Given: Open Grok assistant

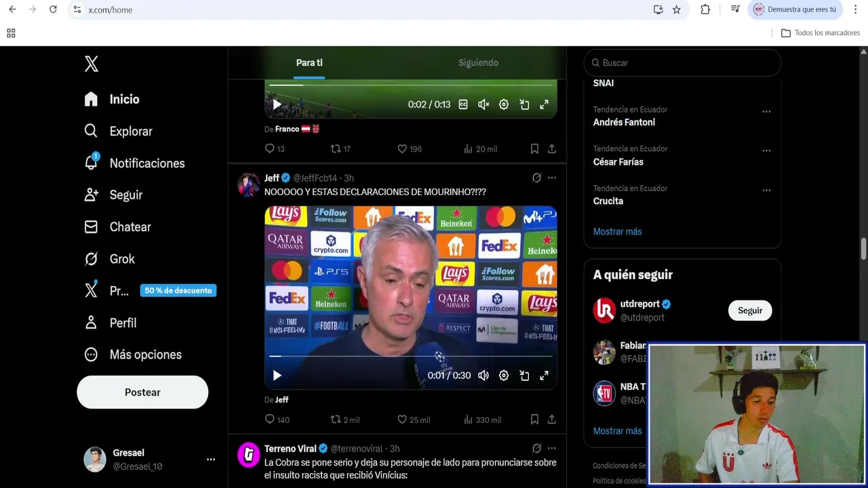Looking at the screenshot, I should tap(109, 258).
